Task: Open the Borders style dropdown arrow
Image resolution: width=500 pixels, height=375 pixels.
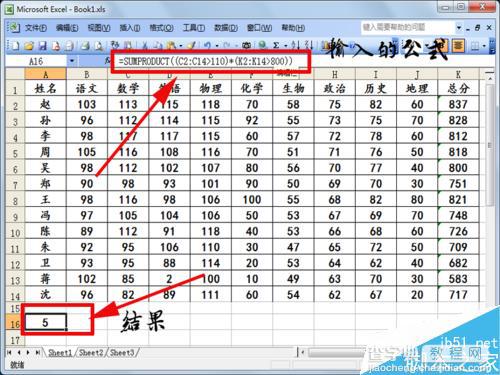Action: (x=484, y=46)
